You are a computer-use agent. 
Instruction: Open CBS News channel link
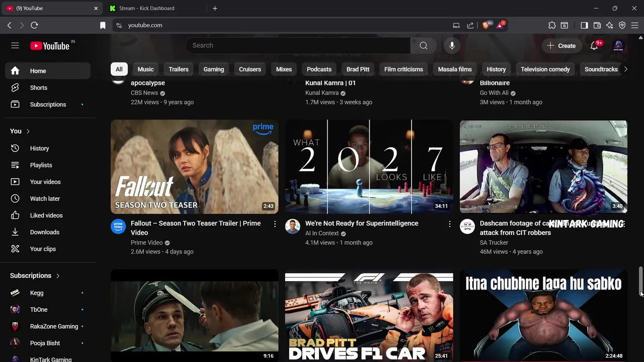(144, 93)
